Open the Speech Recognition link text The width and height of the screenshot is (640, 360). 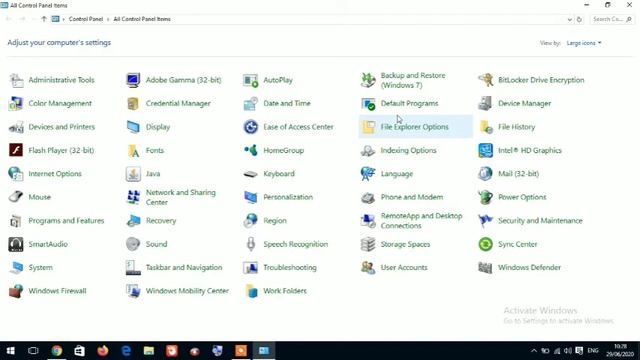(296, 244)
